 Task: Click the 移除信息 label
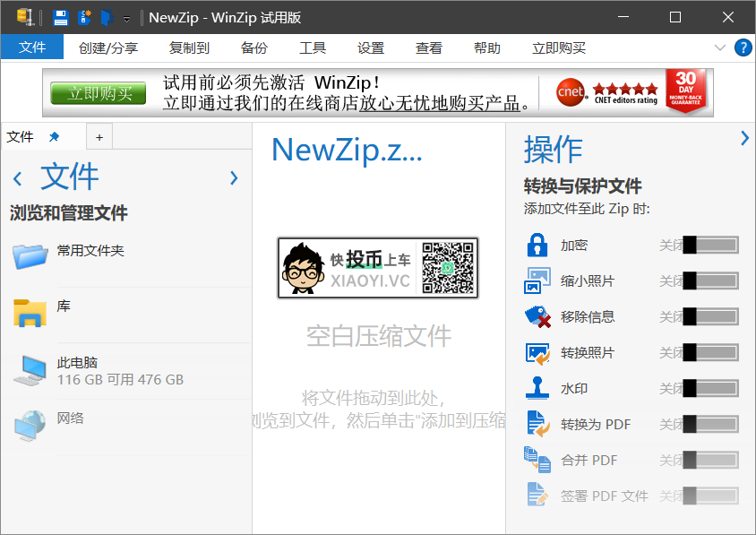[x=588, y=317]
